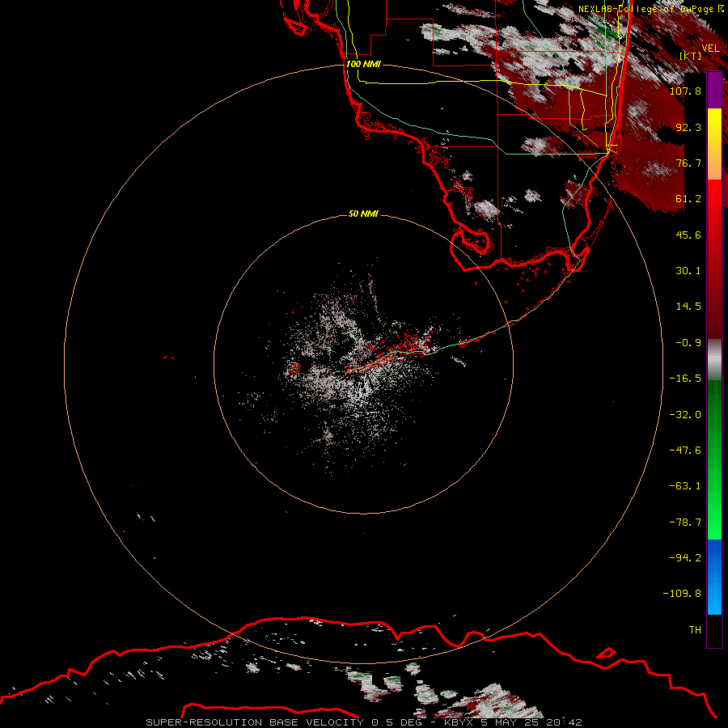The width and height of the screenshot is (728, 728).
Task: Click the Super-Resolution Base Velocity caption text
Action: pos(363,722)
